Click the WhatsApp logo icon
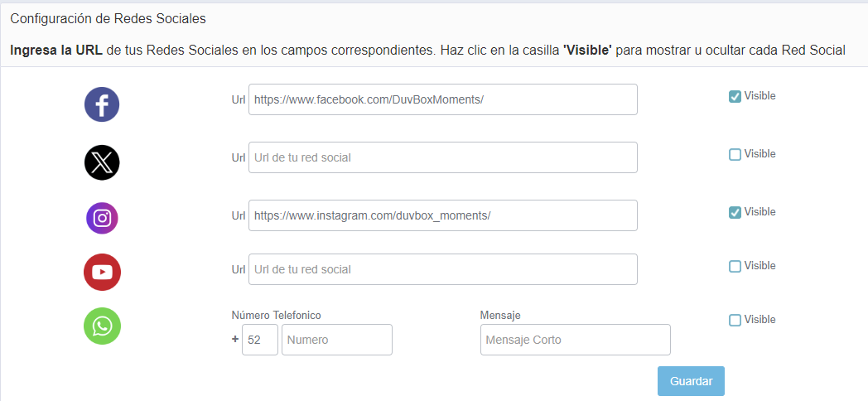 [x=102, y=326]
